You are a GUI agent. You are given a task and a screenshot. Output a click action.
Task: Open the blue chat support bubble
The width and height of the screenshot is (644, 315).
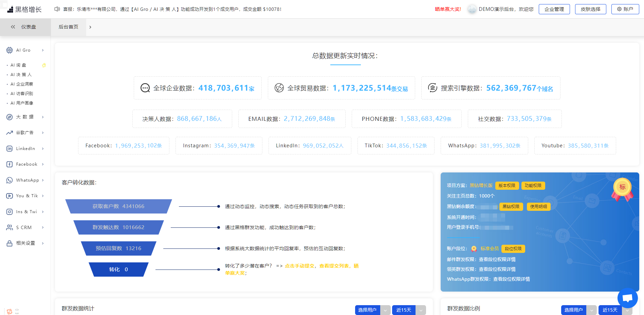coord(627,298)
